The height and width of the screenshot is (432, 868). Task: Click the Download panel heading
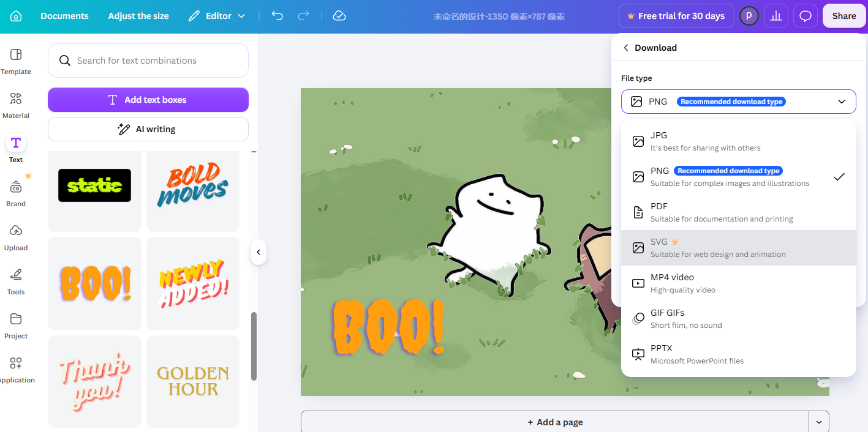[x=655, y=48]
